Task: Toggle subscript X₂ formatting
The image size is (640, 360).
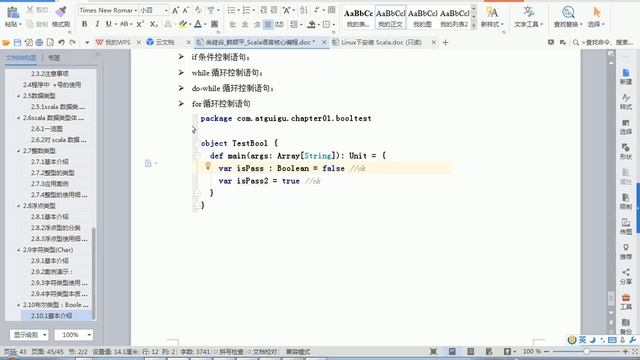Action: (x=153, y=24)
